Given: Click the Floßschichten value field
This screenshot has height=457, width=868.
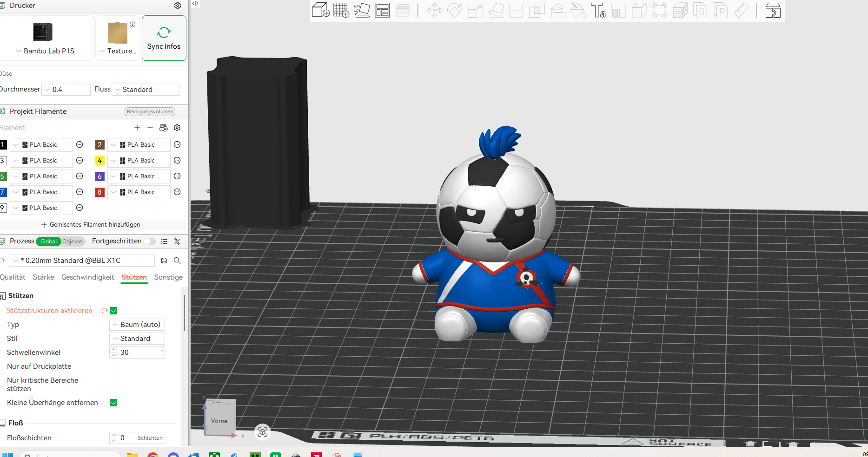Looking at the screenshot, I should click(137, 438).
